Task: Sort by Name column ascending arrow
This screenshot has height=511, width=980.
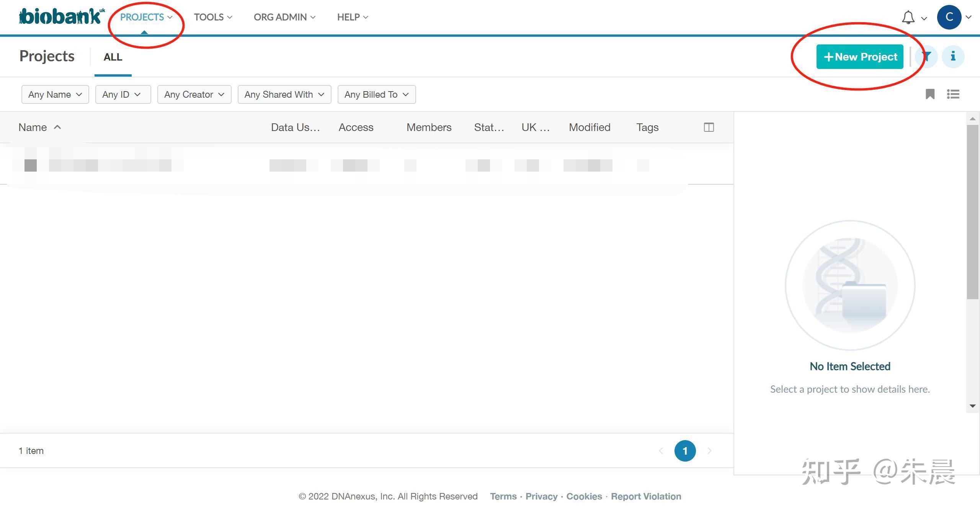Action: 57,127
